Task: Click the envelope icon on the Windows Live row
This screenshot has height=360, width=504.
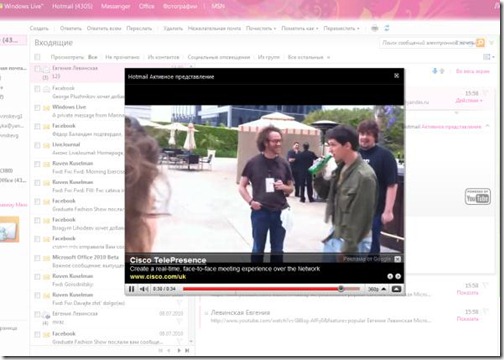Action: 46,108
